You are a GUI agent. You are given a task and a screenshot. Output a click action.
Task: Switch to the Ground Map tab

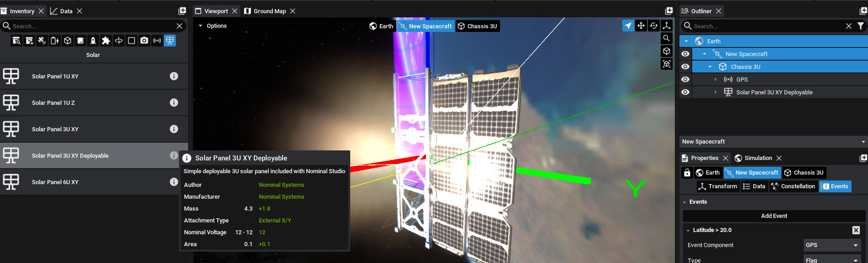pyautogui.click(x=269, y=11)
